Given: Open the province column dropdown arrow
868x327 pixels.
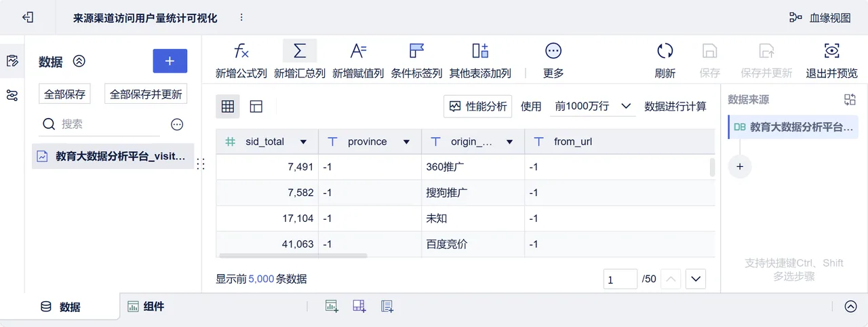Looking at the screenshot, I should (x=406, y=142).
